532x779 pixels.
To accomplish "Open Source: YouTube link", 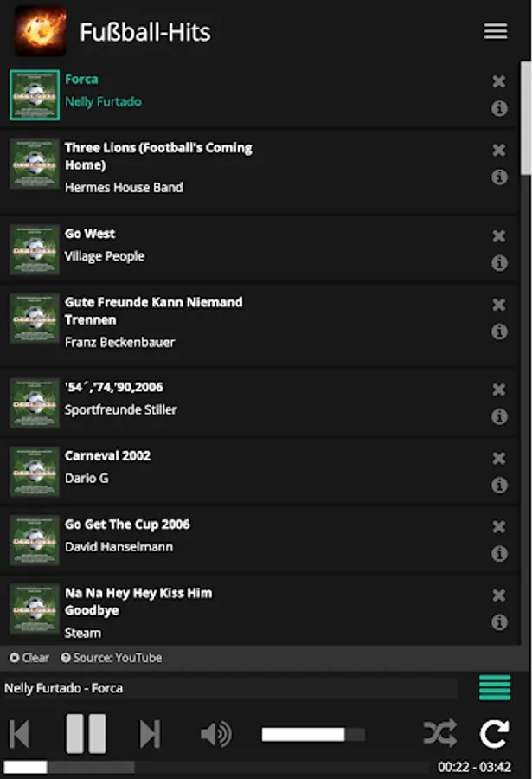I will click(x=112, y=658).
